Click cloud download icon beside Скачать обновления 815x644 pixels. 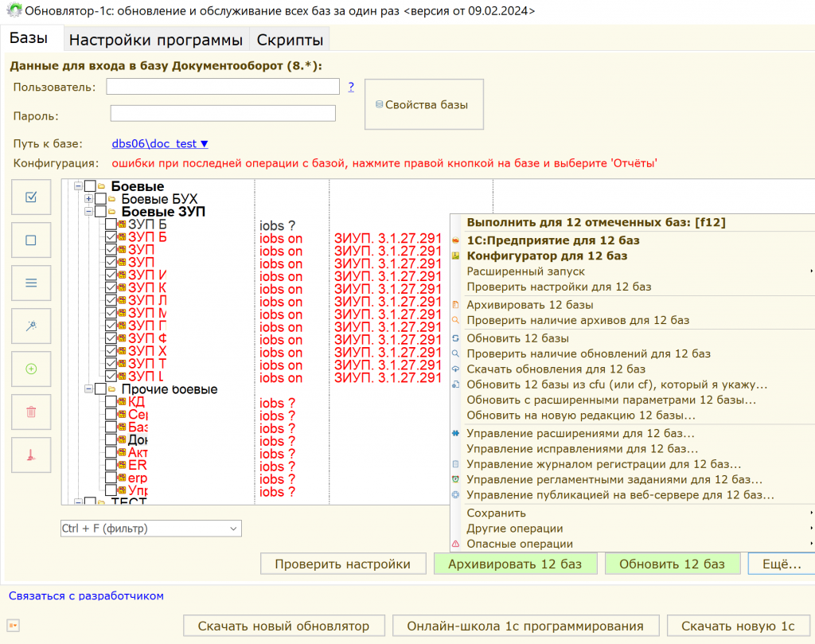[x=456, y=369]
